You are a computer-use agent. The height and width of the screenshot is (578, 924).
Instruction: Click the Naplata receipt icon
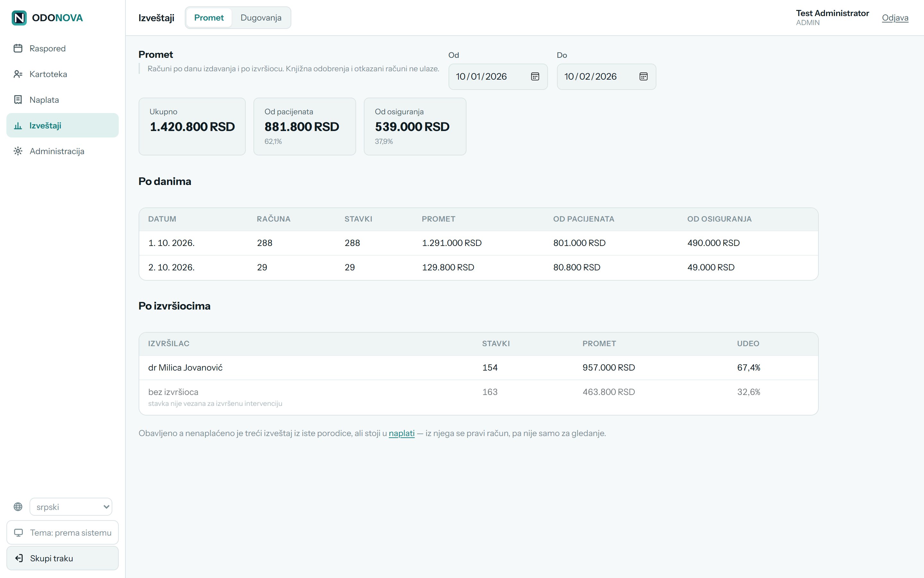18,100
